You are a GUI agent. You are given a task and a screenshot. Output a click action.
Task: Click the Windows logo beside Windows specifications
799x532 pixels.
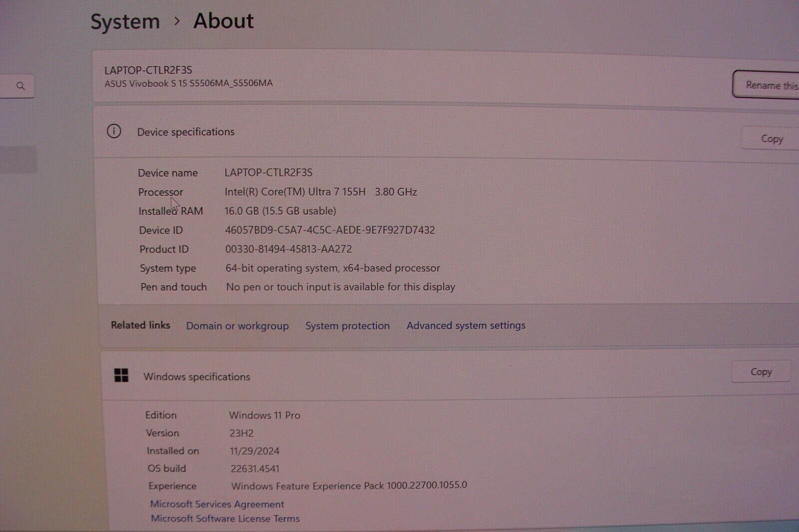121,375
